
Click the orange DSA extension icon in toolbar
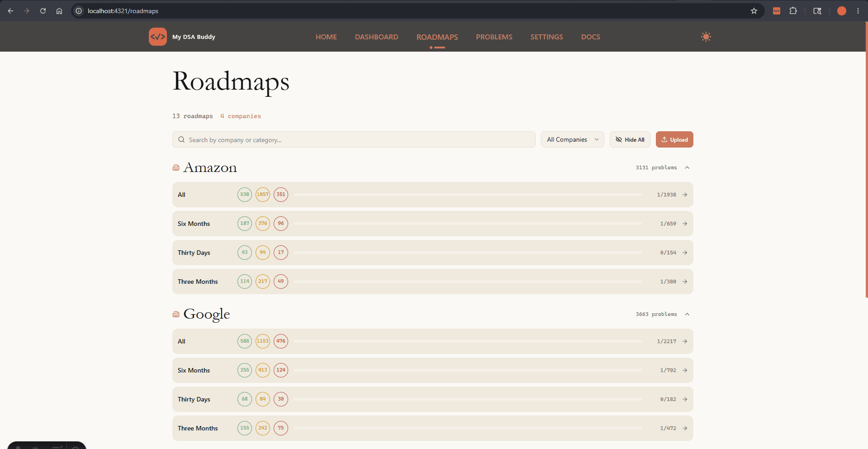click(777, 11)
